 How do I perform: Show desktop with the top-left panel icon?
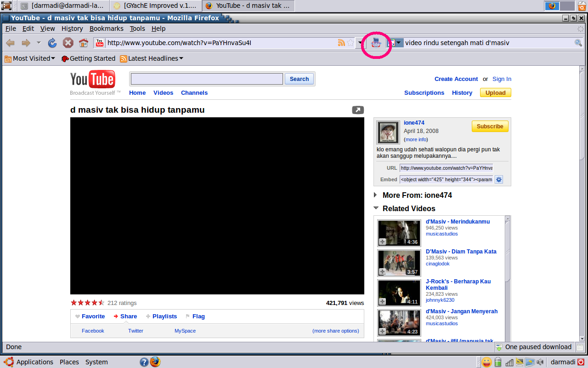click(6, 6)
